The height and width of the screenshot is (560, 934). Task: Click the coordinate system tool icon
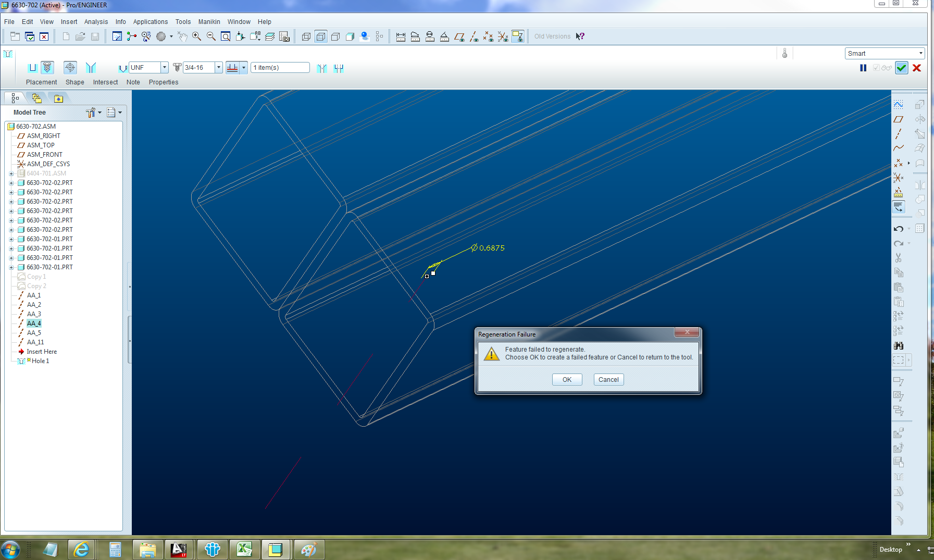click(x=899, y=178)
